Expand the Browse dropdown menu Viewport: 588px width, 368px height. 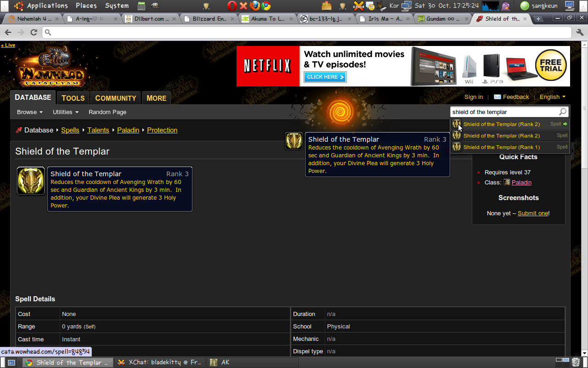click(29, 112)
